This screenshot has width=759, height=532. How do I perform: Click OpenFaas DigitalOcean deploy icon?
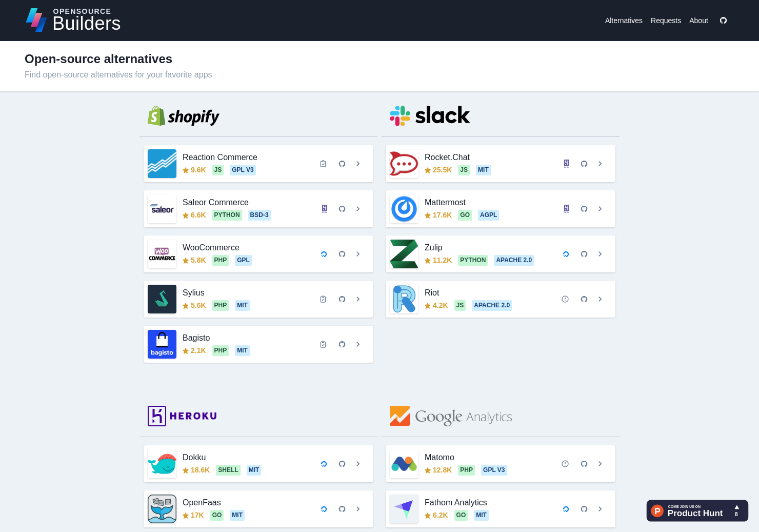[x=324, y=509]
